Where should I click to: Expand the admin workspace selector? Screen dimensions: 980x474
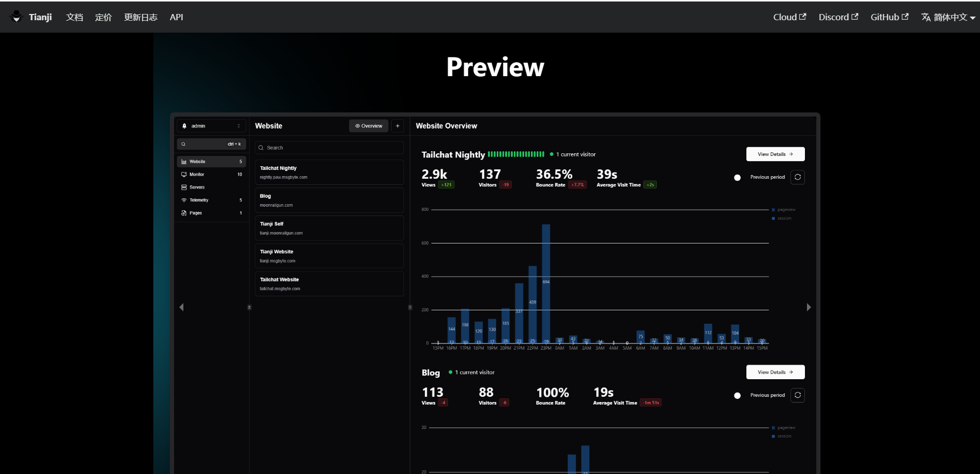pyautogui.click(x=211, y=126)
